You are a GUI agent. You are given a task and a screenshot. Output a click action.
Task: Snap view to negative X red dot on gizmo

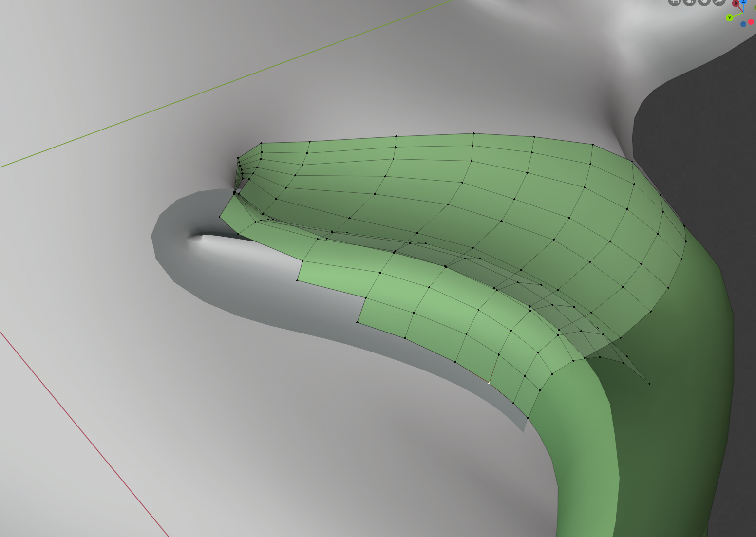(751, 22)
